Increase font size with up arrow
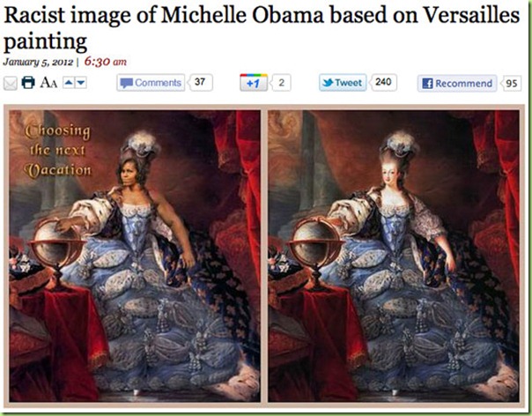The image size is (532, 416). point(69,83)
